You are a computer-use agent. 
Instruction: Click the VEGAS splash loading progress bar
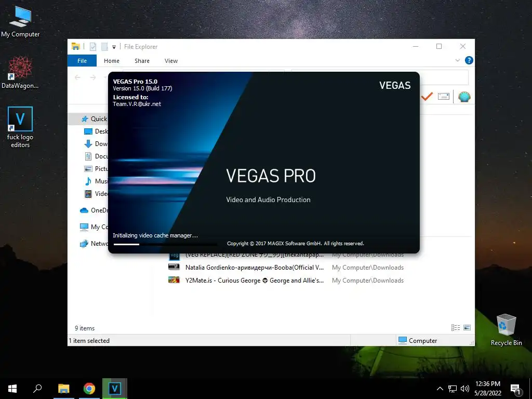coord(165,244)
